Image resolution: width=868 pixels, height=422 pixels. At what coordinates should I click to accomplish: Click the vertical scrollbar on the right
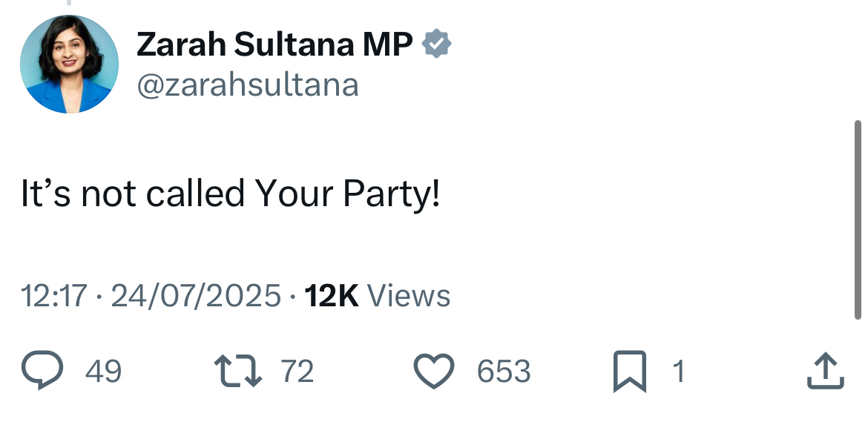click(x=858, y=219)
